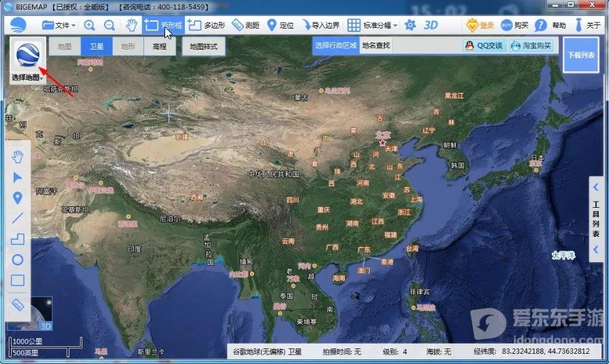Screen dimensions: 609x364
Task: Select the hand pan tool in top toolbar
Action: click(x=132, y=25)
